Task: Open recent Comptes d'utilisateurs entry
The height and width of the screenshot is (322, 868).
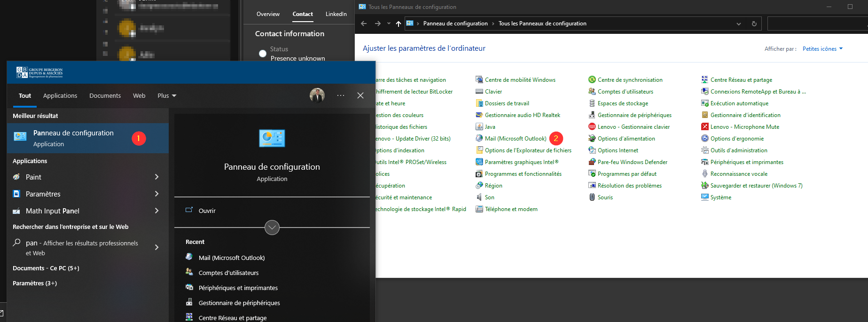Action: (x=223, y=273)
